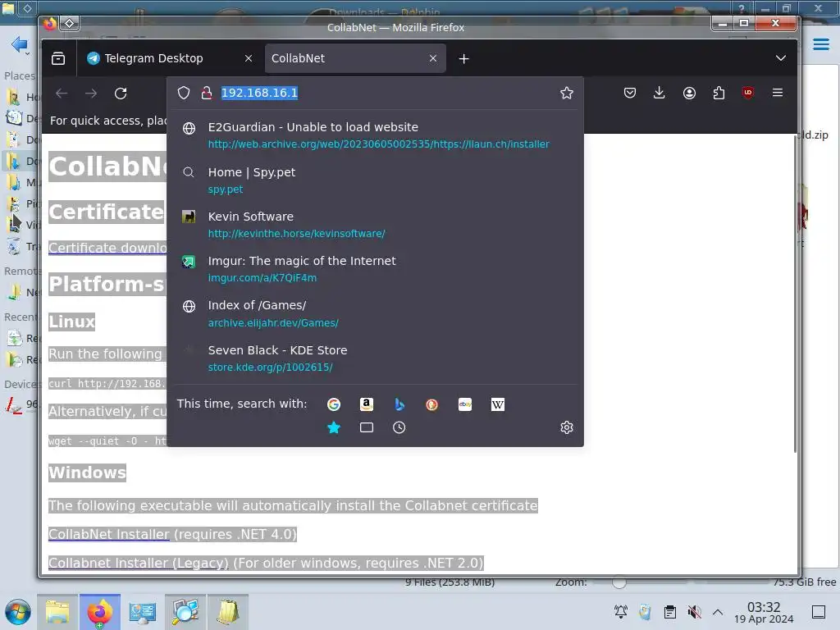Open tracking protection shield icon

(184, 93)
